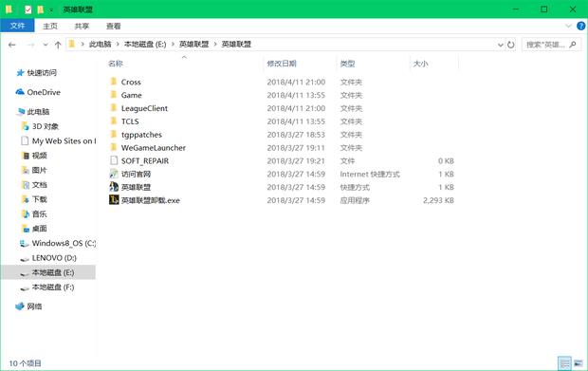The width and height of the screenshot is (588, 371).
Task: Select the TCLS folder icon
Action: pyautogui.click(x=114, y=121)
